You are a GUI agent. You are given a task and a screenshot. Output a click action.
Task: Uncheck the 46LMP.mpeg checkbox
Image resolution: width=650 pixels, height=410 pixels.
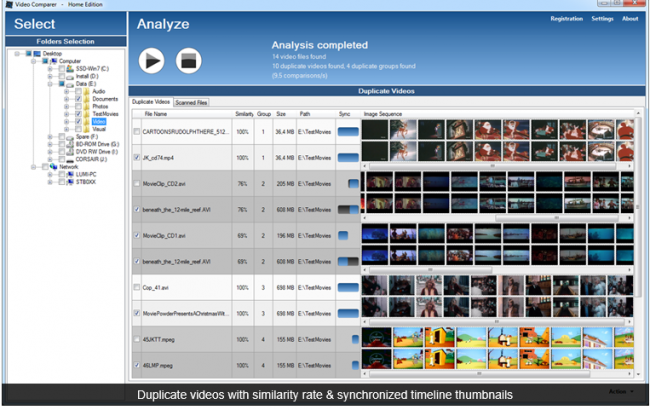[x=137, y=365]
